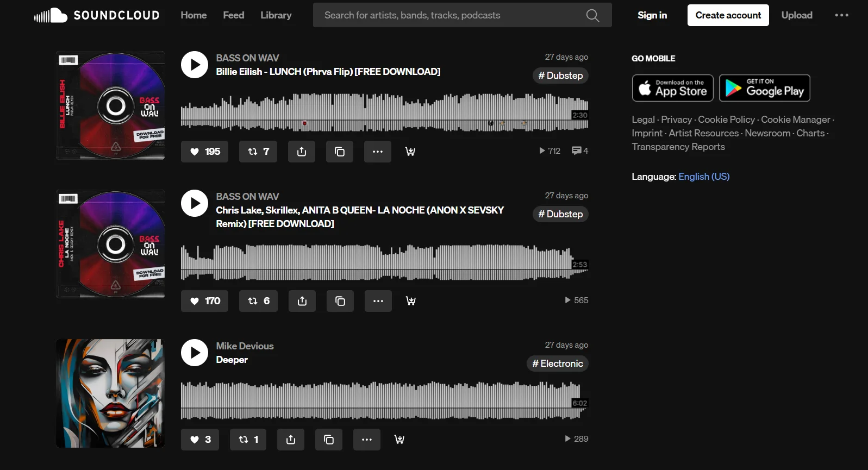Screen dimensions: 868x470
Task: Seek in LUNCH track waveform
Action: [x=384, y=112]
